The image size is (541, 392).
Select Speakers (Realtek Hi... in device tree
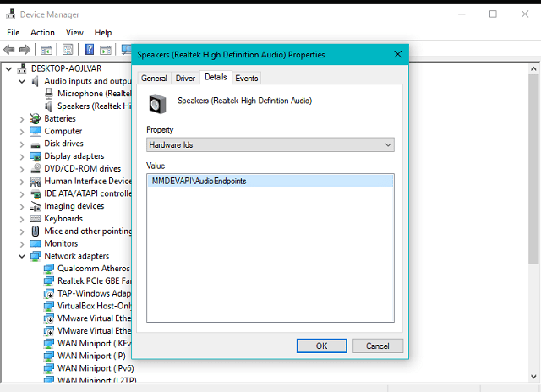coord(94,106)
